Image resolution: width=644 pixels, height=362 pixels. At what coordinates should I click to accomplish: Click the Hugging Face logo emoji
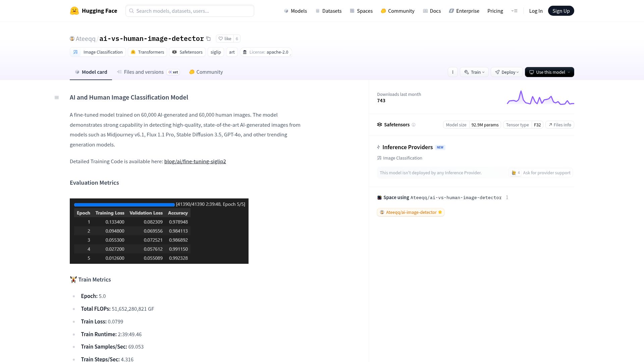click(74, 11)
